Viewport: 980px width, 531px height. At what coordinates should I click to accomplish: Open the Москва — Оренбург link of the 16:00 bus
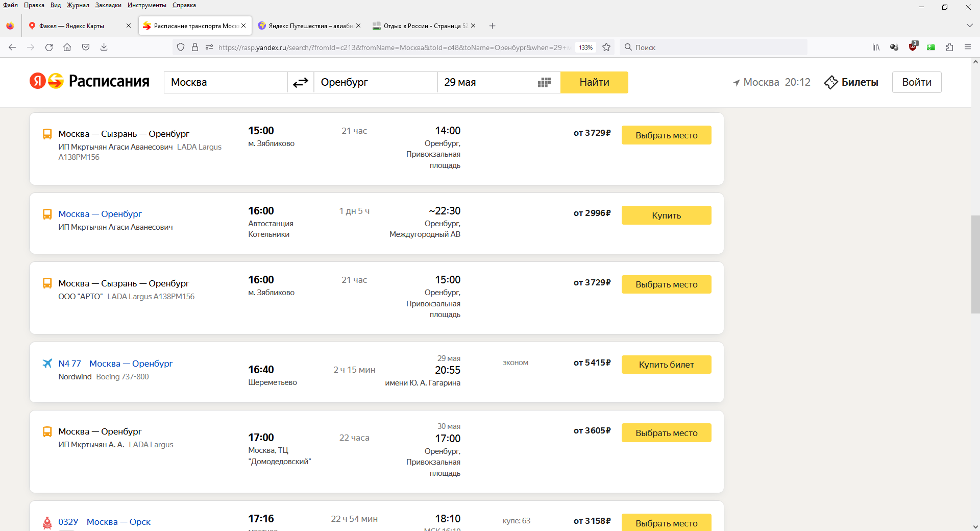[x=100, y=214]
